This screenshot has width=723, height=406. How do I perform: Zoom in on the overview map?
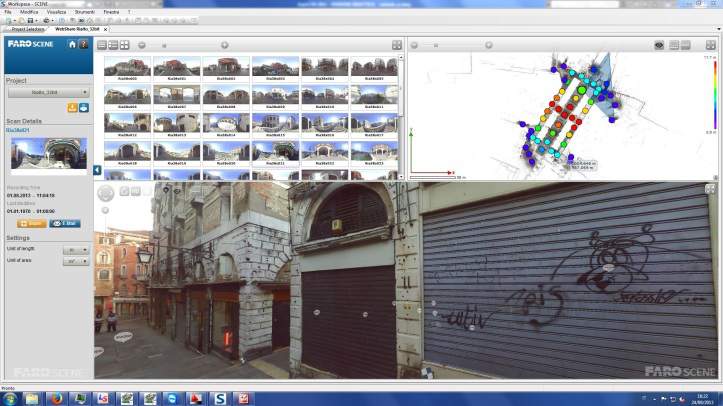[x=489, y=45]
